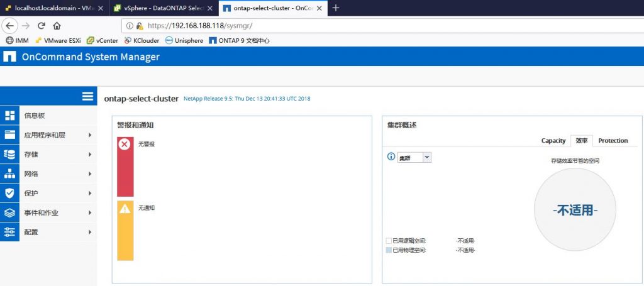Viewport: 644px width, 286px height.
Task: Click the browser address bar URL
Action: coord(199,26)
